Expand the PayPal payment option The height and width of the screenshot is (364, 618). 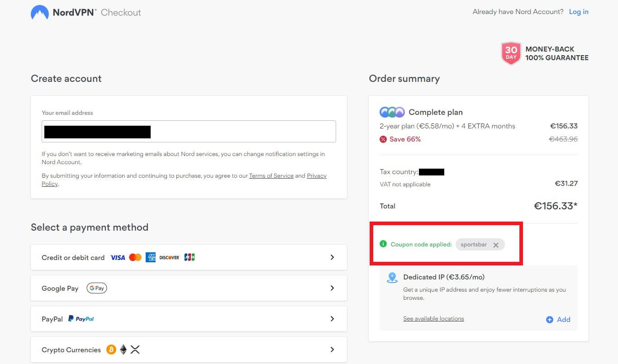tap(189, 319)
